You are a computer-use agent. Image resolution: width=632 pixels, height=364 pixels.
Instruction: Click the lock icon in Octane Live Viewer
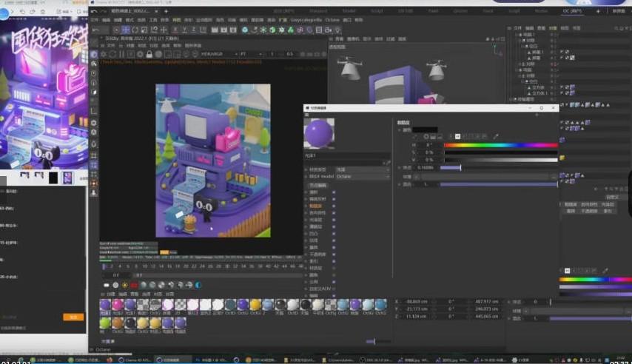click(x=150, y=54)
